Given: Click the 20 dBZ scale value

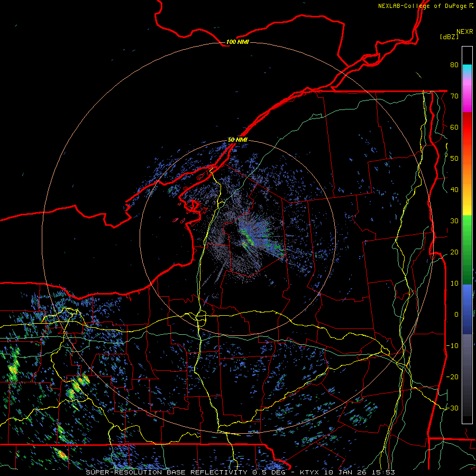Looking at the screenshot, I should 454,252.
